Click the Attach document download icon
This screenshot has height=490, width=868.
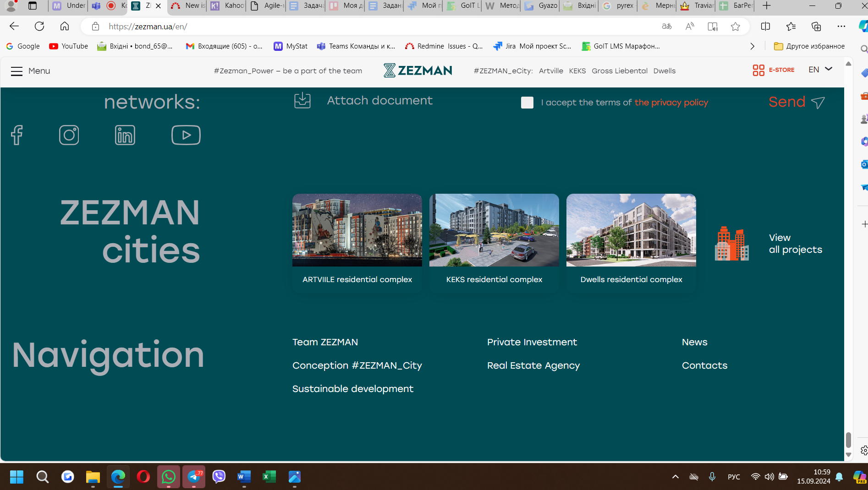click(x=302, y=100)
